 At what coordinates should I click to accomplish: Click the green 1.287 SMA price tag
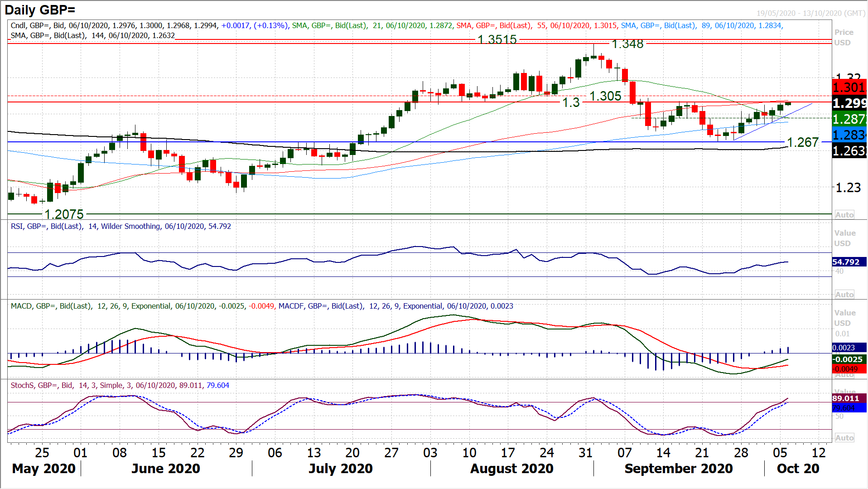pyautogui.click(x=849, y=119)
